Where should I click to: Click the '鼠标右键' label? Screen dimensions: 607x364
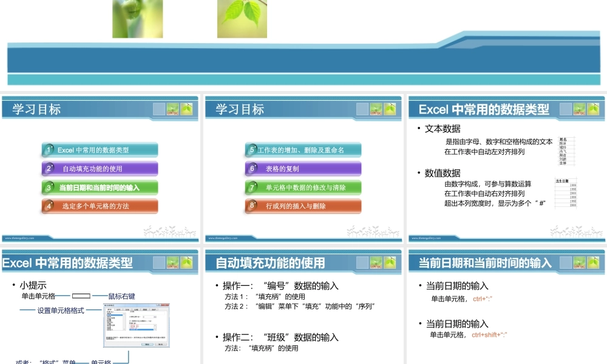[121, 296]
